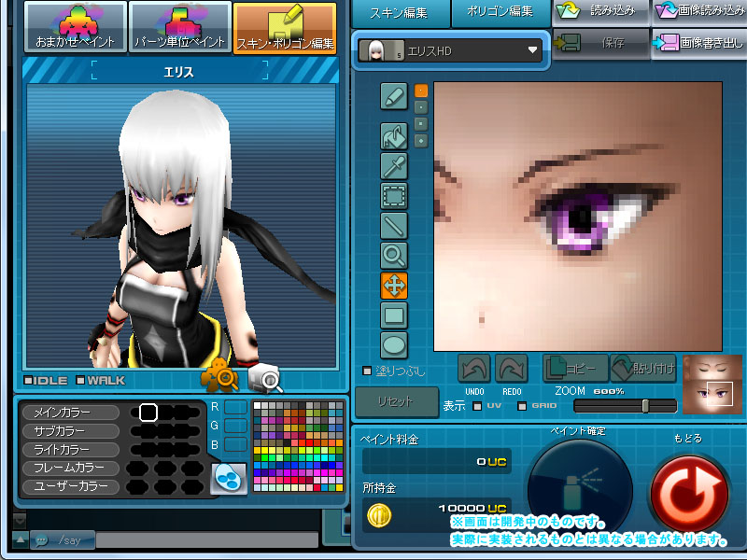This screenshot has height=560, width=747.
Task: Click the R color value field
Action: (235, 407)
